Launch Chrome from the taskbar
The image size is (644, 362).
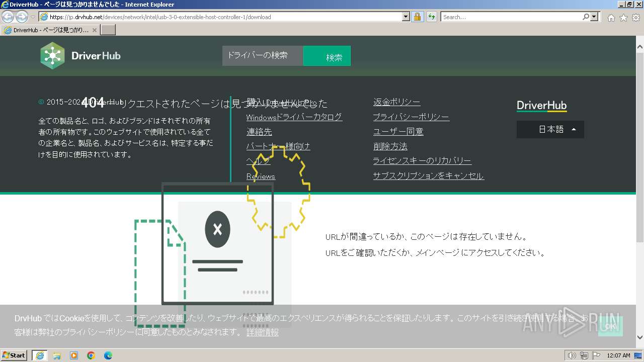tap(91, 355)
